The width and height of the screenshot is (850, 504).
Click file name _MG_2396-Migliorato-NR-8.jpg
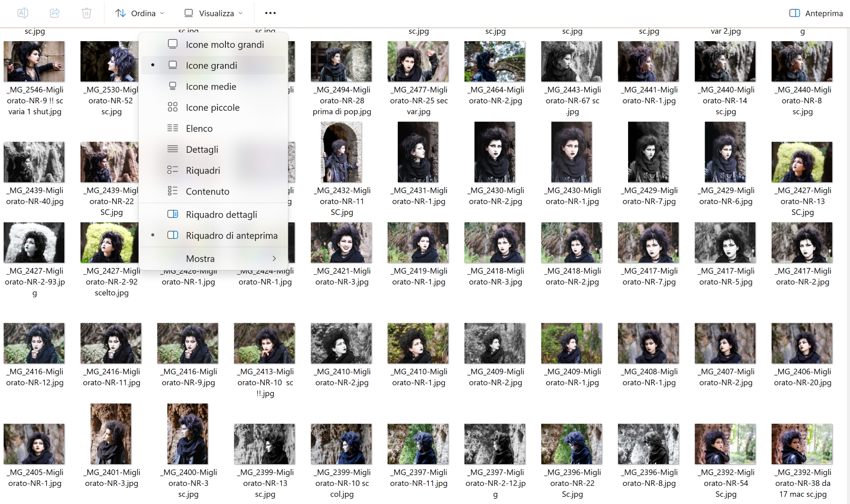[x=649, y=478]
